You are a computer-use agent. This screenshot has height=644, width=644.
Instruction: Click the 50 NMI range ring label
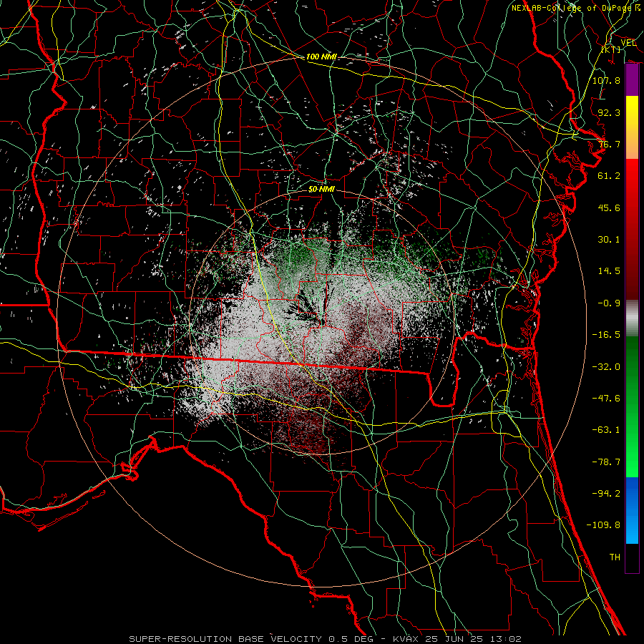pyautogui.click(x=321, y=190)
